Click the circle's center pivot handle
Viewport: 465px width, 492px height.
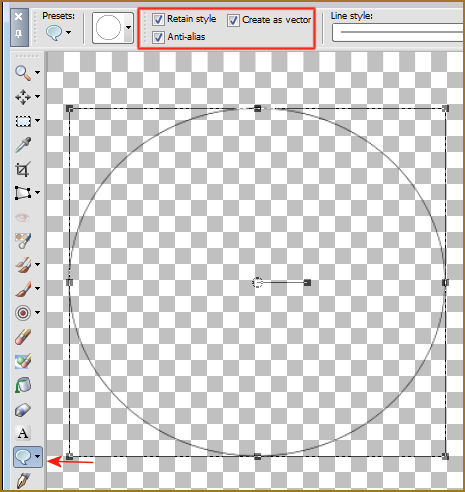[x=257, y=283]
